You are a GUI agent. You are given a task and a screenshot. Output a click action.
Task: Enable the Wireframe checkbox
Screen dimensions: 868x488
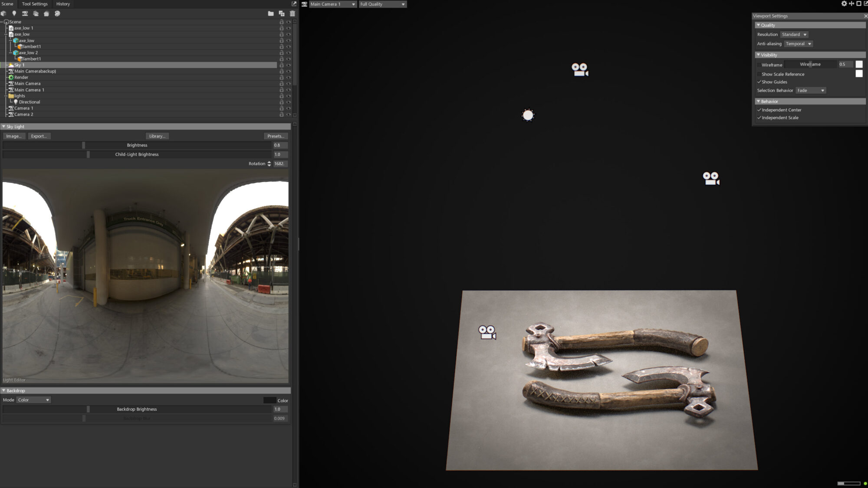(x=759, y=64)
